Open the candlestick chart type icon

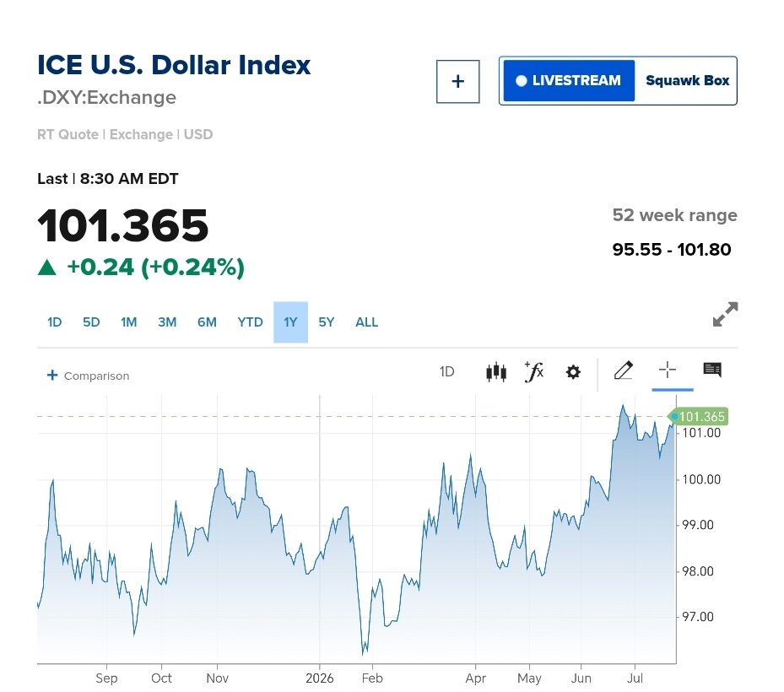(496, 372)
